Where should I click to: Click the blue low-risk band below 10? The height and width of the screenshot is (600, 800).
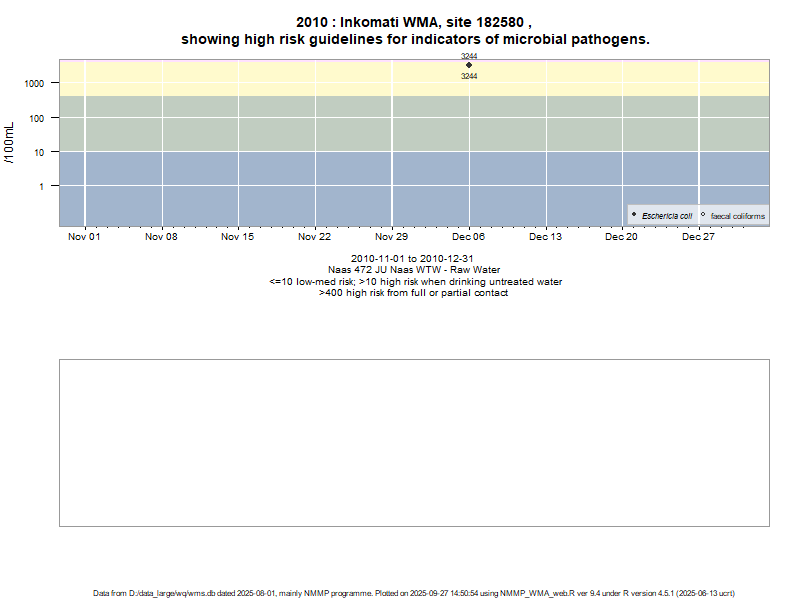(x=300, y=190)
